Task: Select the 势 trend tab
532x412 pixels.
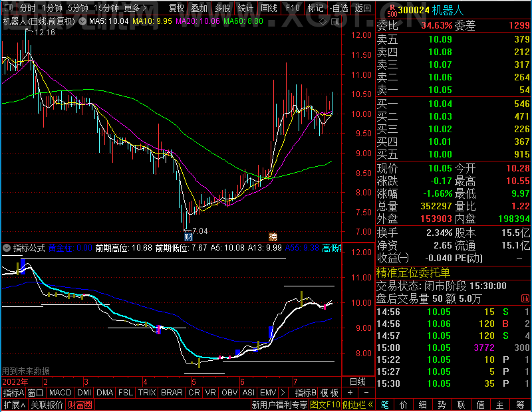Action: coord(442,405)
